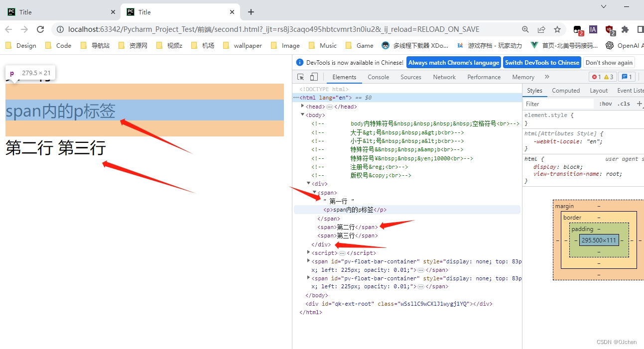The width and height of the screenshot is (644, 349).
Task: Show more DevTools tabs chevron
Action: point(547,77)
